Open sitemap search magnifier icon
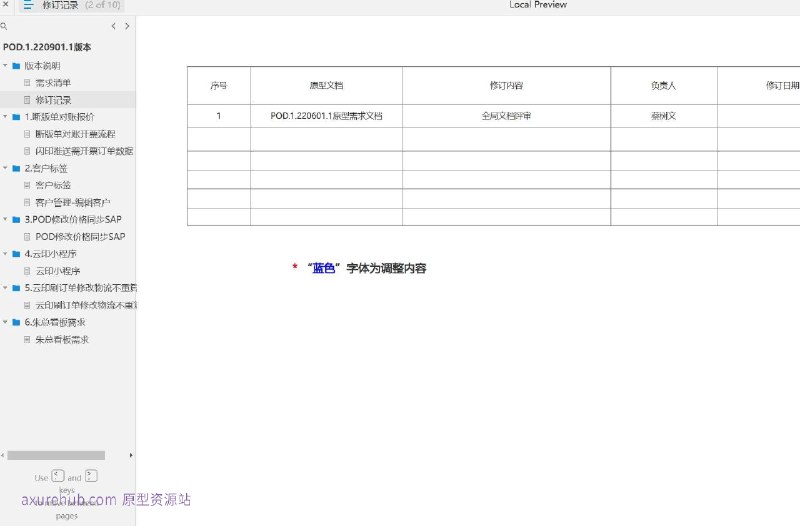The image size is (800, 526). [4, 26]
